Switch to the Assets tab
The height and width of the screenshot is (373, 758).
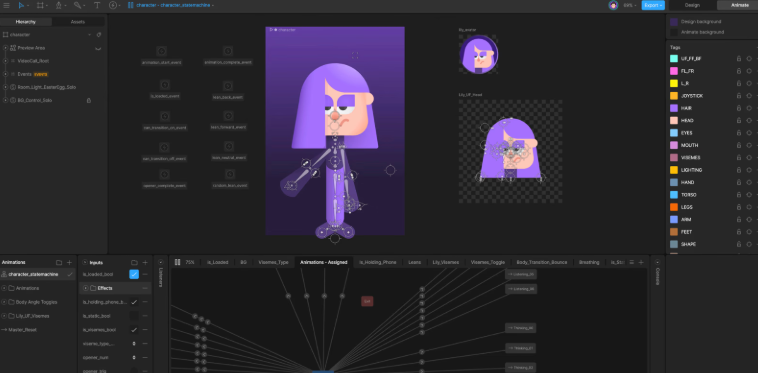pos(78,22)
